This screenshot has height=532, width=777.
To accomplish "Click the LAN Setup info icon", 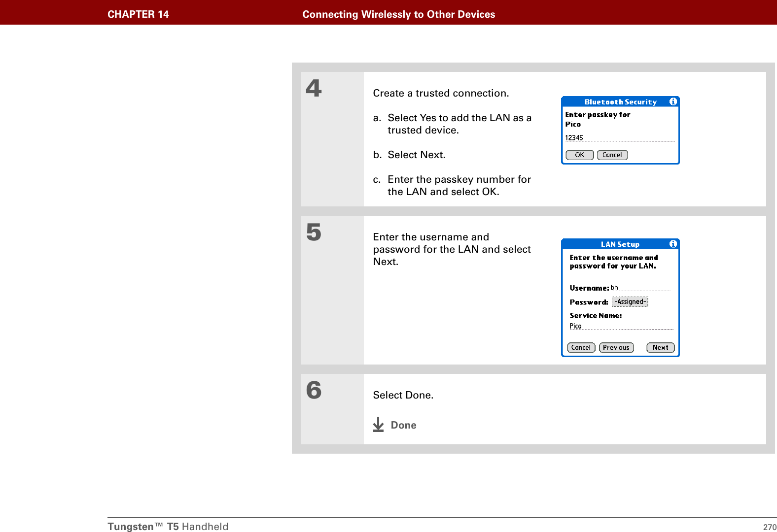I will 673,244.
